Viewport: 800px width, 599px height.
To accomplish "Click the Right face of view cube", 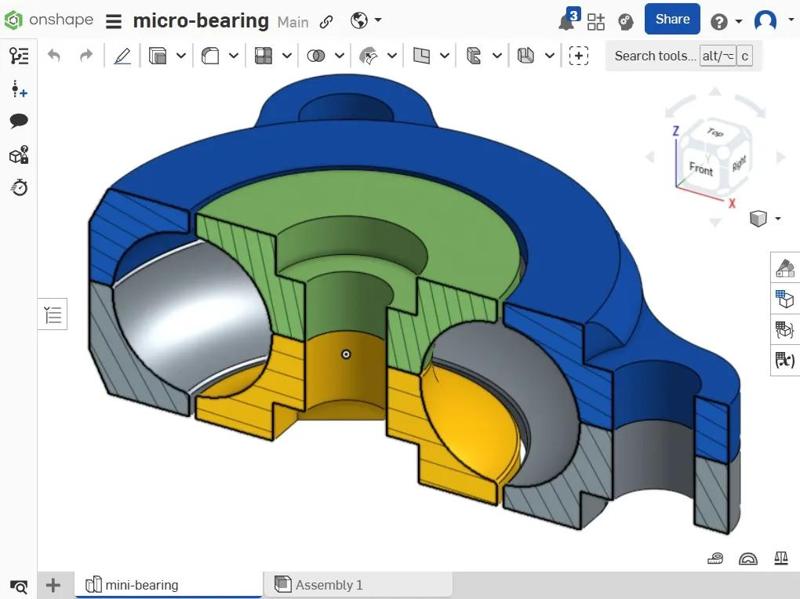I will pyautogui.click(x=738, y=164).
